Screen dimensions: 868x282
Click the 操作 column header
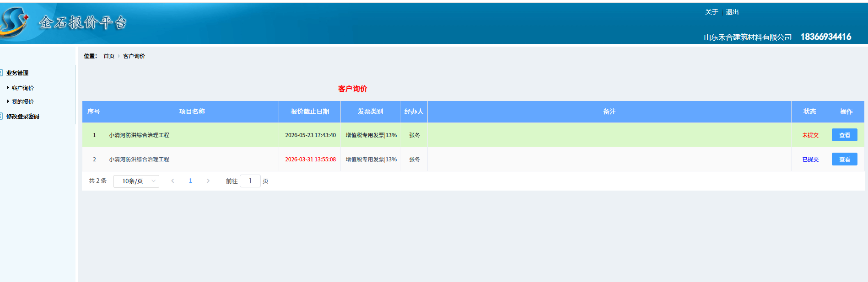pyautogui.click(x=846, y=112)
